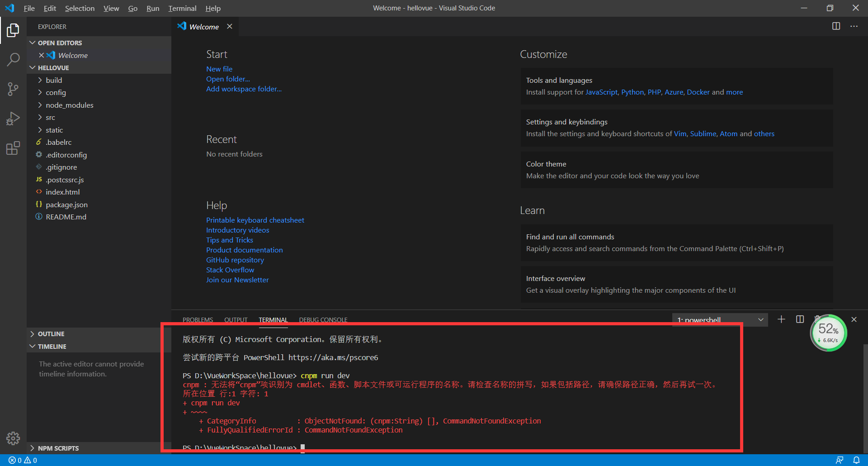This screenshot has width=868, height=466.
Task: Open the Go menu
Action: click(x=132, y=8)
